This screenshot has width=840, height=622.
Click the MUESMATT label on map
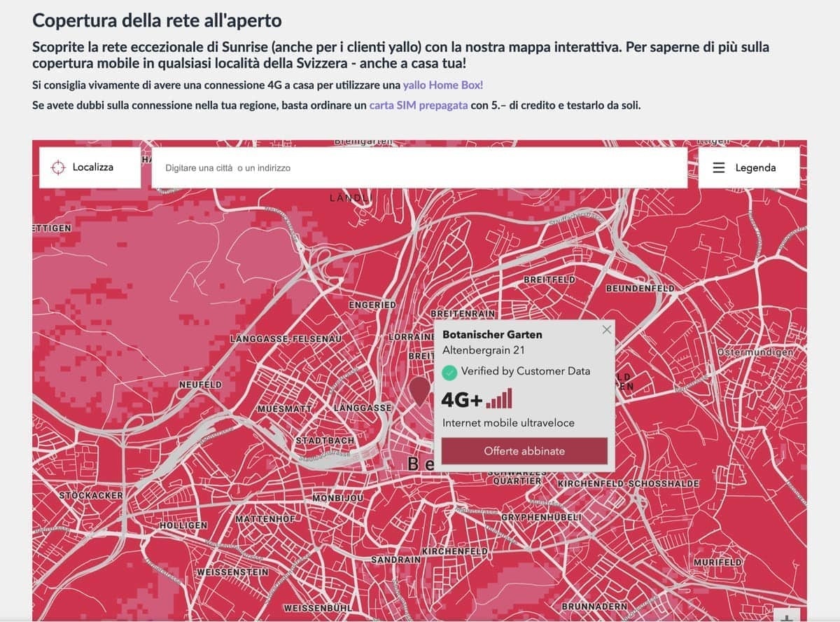click(283, 408)
